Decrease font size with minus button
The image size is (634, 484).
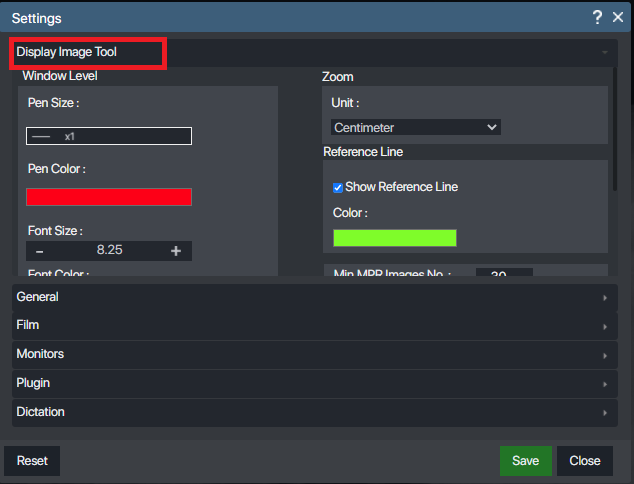(x=40, y=251)
